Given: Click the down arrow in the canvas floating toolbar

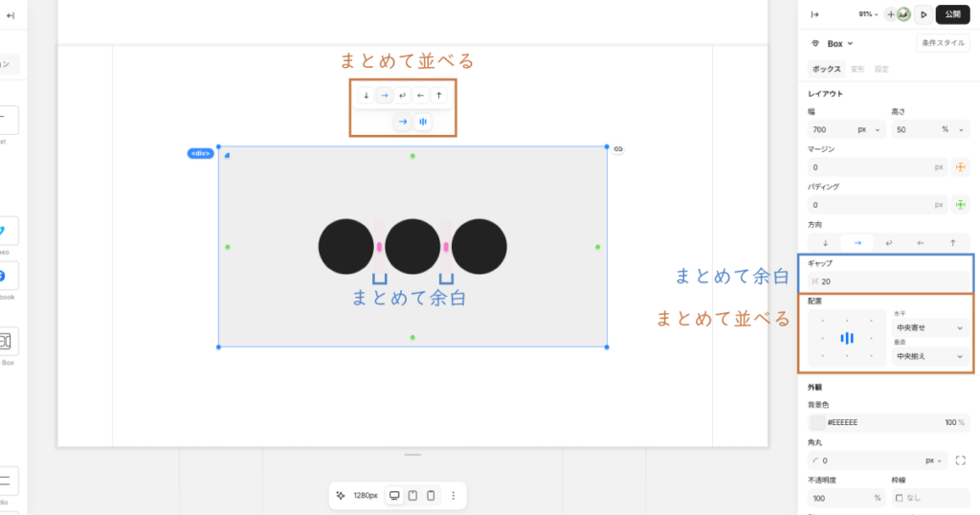Looking at the screenshot, I should 367,96.
